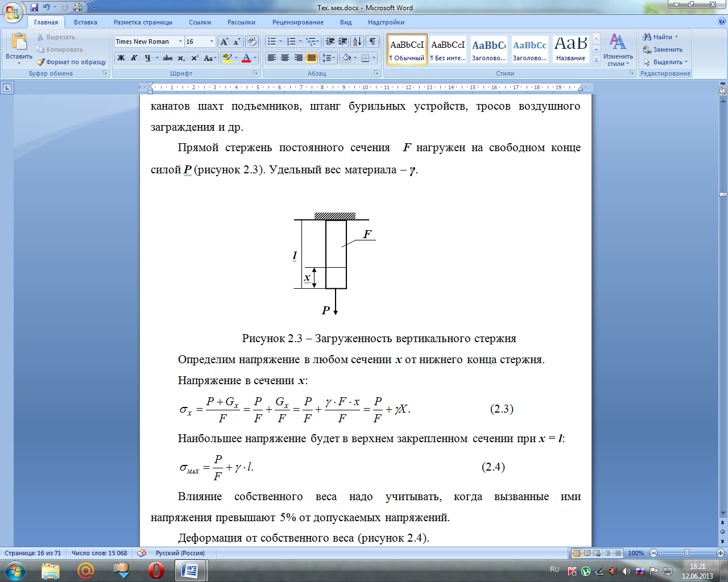Toggle strikethrough (abc) formatting
728x582 pixels.
tap(168, 58)
